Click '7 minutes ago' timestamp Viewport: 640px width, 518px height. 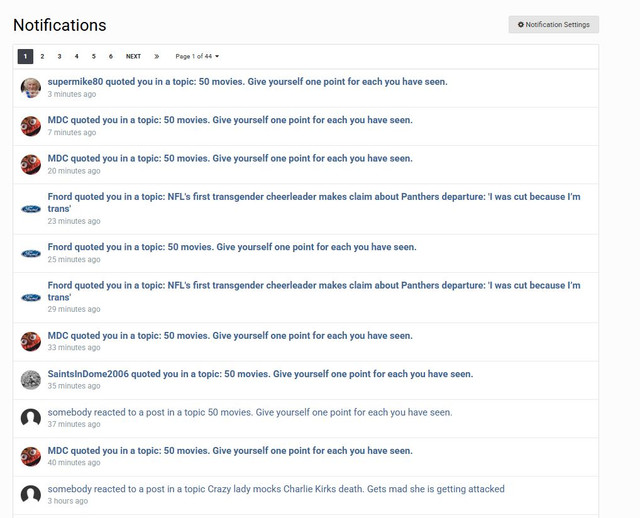point(72,133)
